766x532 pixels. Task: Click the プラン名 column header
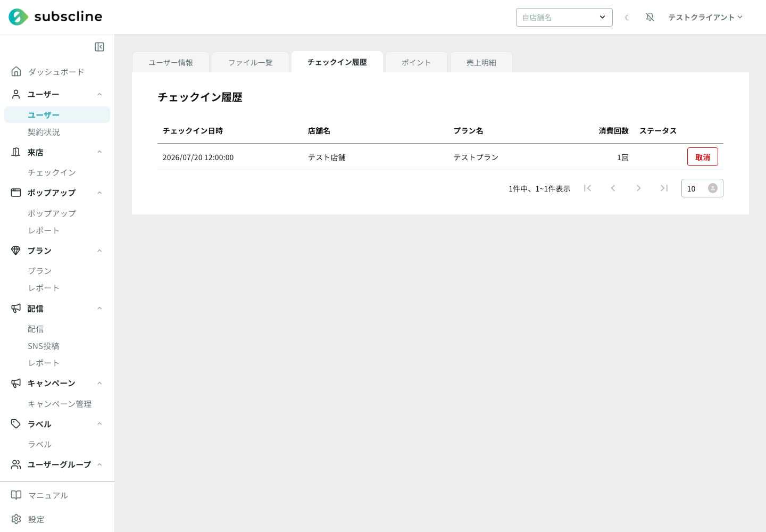468,131
